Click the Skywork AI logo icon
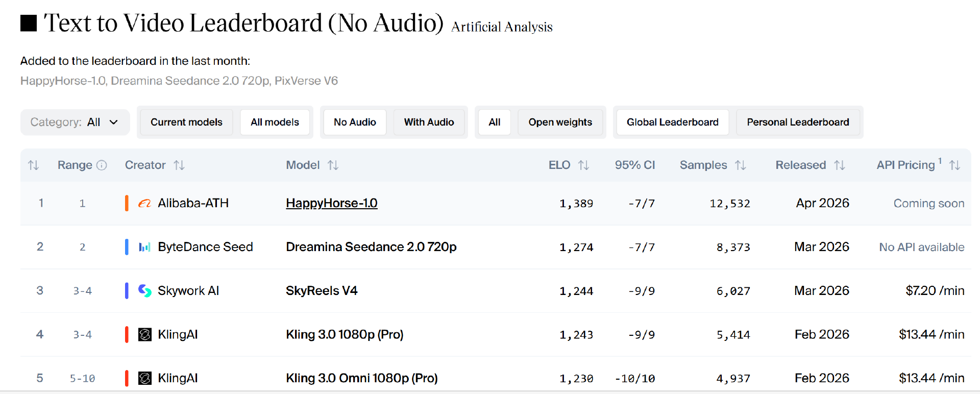Image resolution: width=980 pixels, height=394 pixels. pos(145,291)
